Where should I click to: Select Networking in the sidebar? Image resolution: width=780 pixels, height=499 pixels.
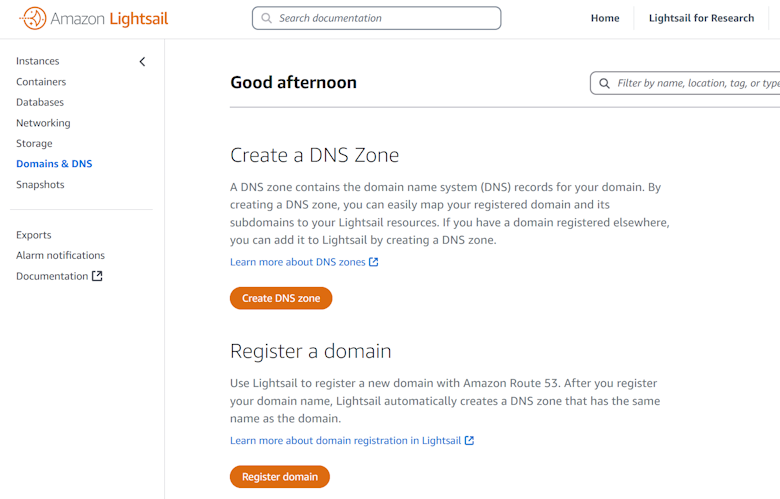pyautogui.click(x=43, y=123)
